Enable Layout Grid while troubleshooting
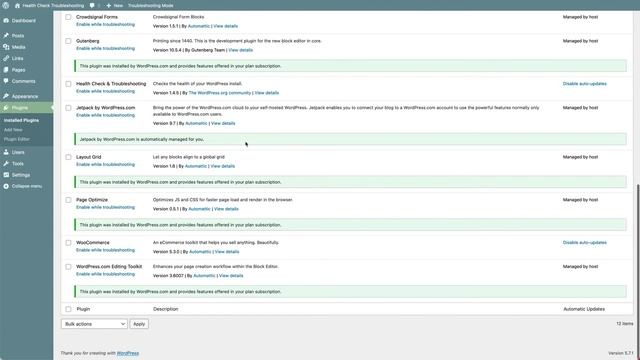Screen dimensions: 640x360 pos(105,164)
